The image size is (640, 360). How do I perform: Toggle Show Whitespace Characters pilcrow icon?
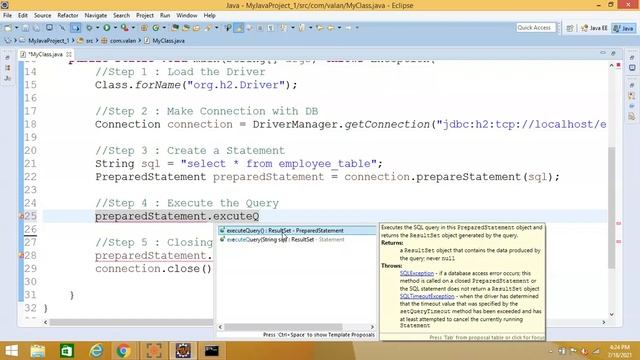[271, 28]
